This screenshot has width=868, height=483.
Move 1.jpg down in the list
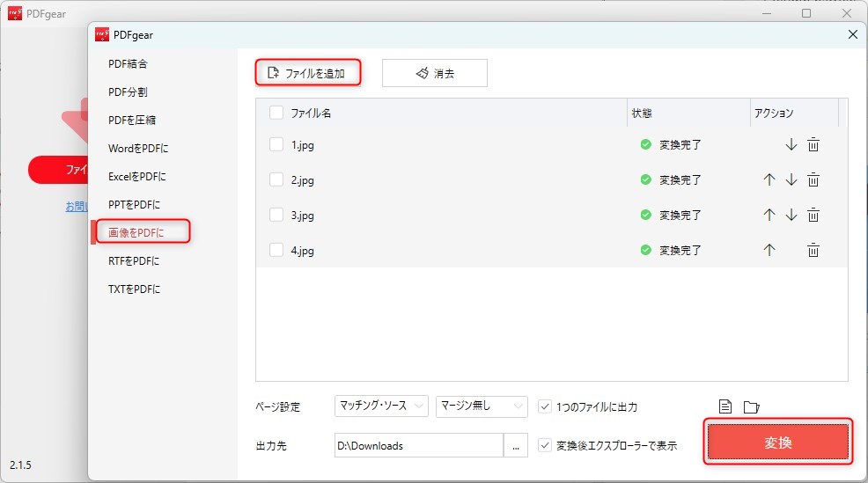(791, 145)
